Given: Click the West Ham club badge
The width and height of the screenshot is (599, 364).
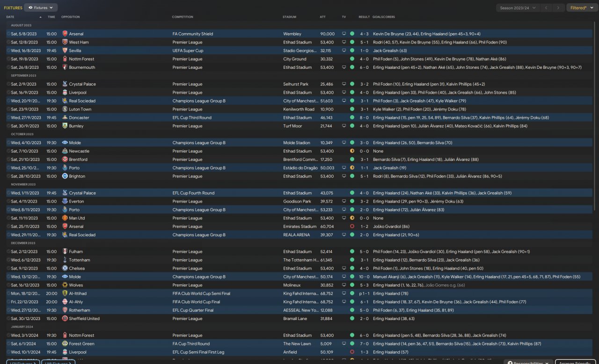Looking at the screenshot, I should [65, 42].
